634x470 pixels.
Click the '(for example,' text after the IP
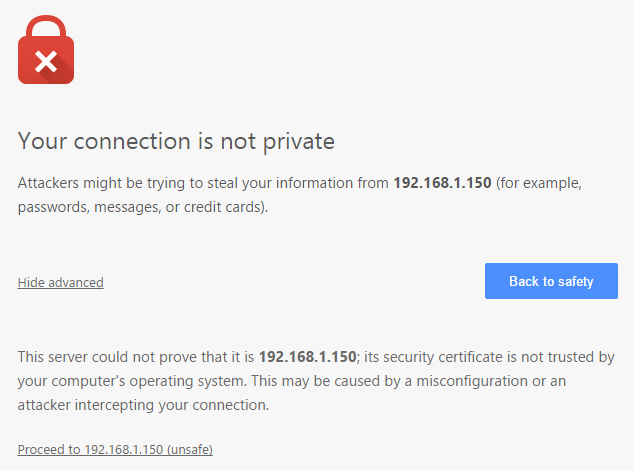coord(539,184)
